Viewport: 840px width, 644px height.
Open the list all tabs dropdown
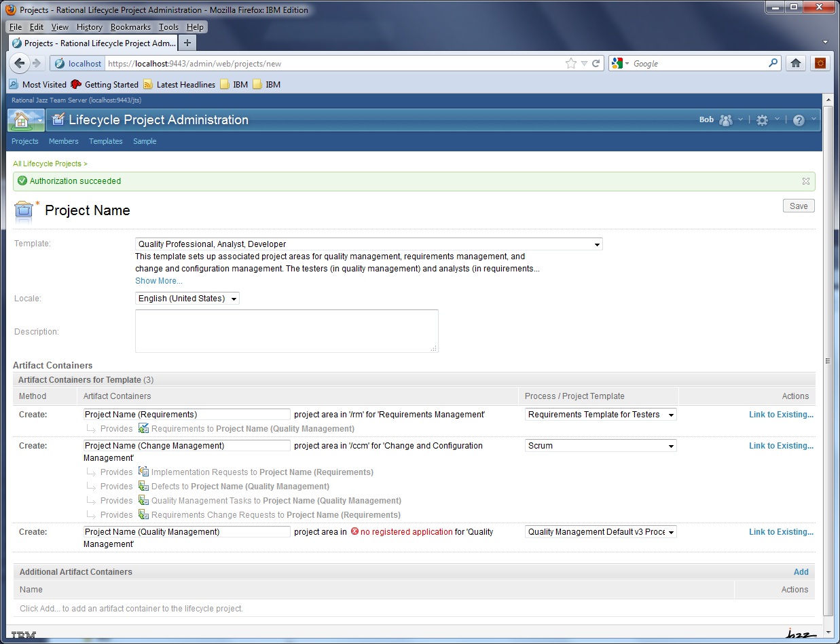point(825,43)
